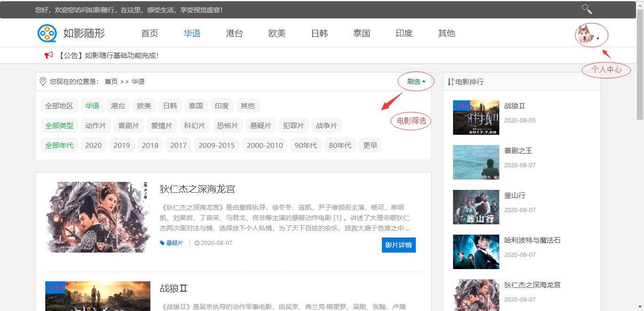Click the sort icon beside 电影排行

point(450,82)
